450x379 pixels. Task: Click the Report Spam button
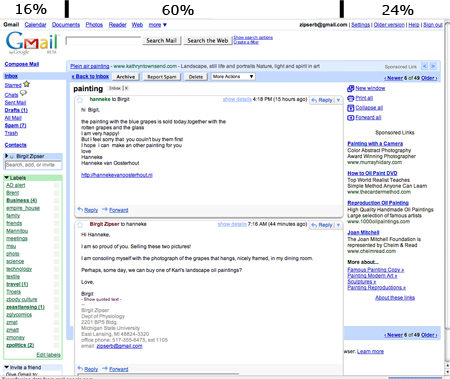click(162, 77)
